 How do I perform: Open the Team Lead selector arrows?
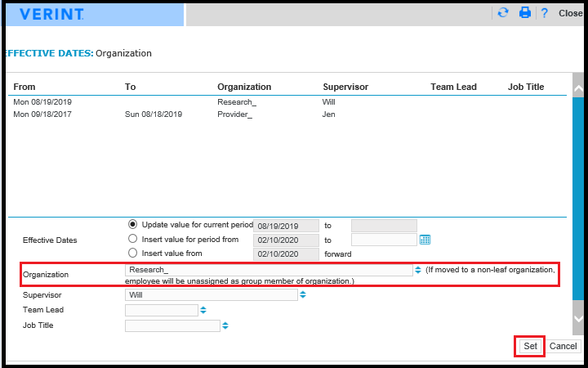(203, 310)
